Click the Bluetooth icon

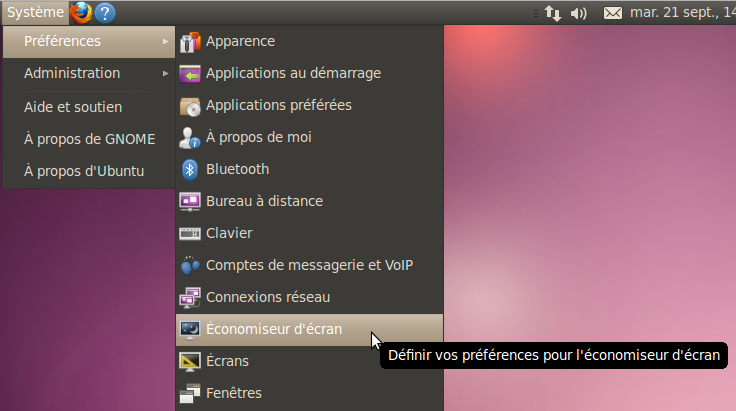190,169
